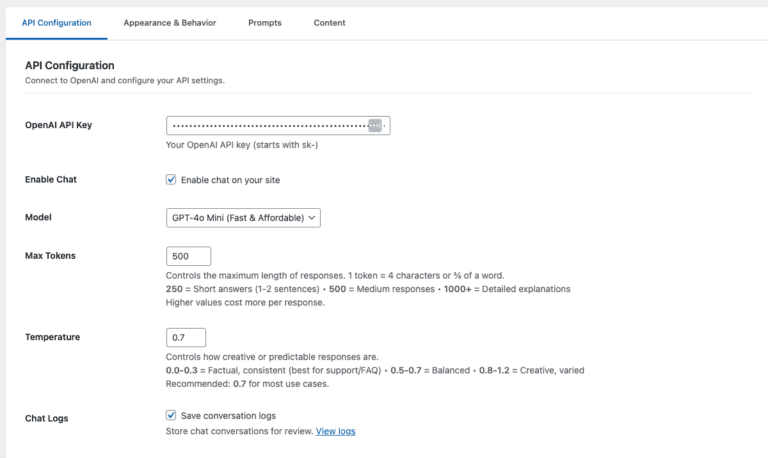Go to the Content tab
Image resolution: width=768 pixels, height=458 pixels.
pyautogui.click(x=329, y=22)
